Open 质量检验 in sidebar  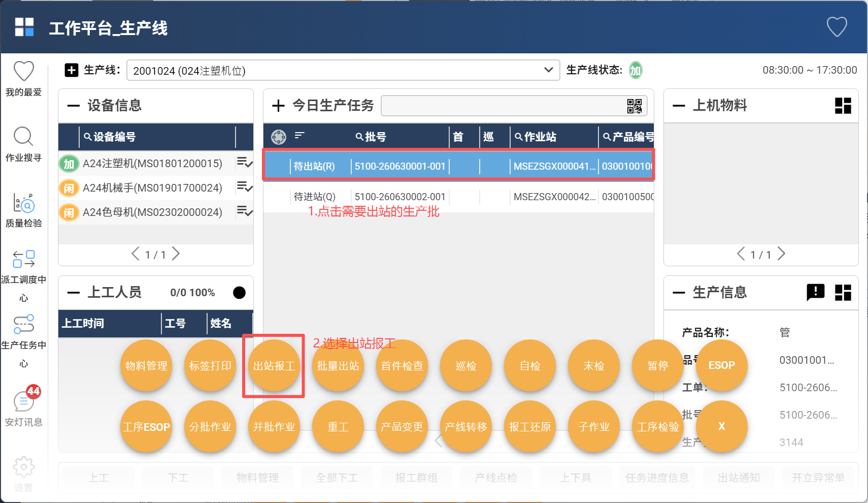click(23, 210)
